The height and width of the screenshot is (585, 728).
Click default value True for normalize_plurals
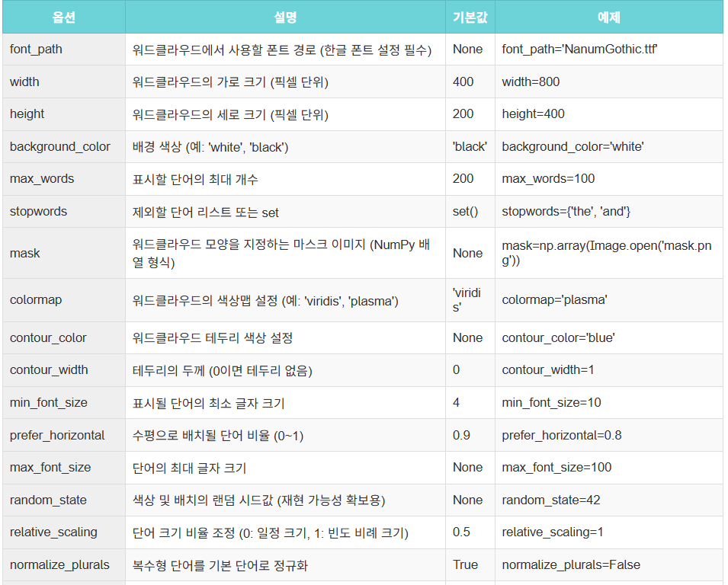pyautogui.click(x=465, y=564)
